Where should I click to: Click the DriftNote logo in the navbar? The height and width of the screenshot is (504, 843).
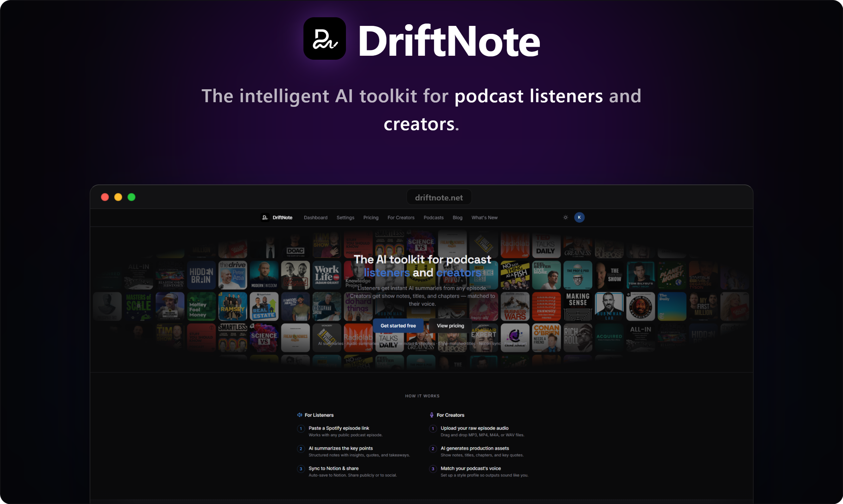pyautogui.click(x=277, y=217)
